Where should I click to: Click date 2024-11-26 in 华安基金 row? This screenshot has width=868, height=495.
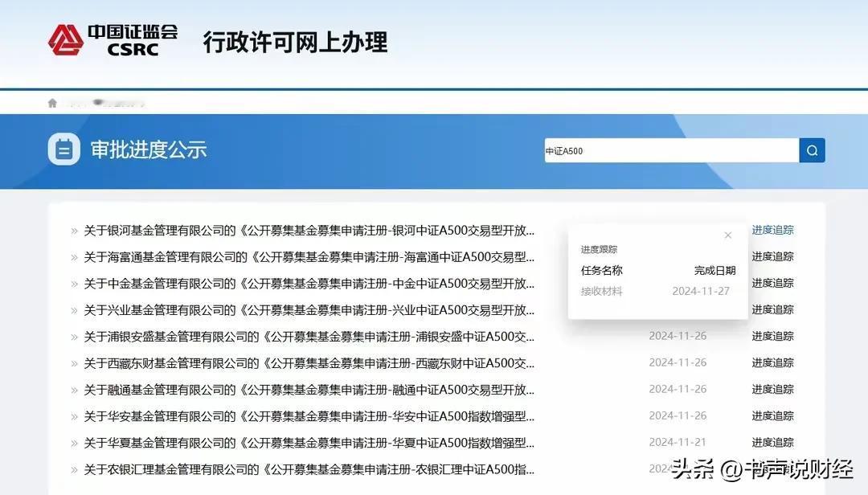[x=678, y=415]
